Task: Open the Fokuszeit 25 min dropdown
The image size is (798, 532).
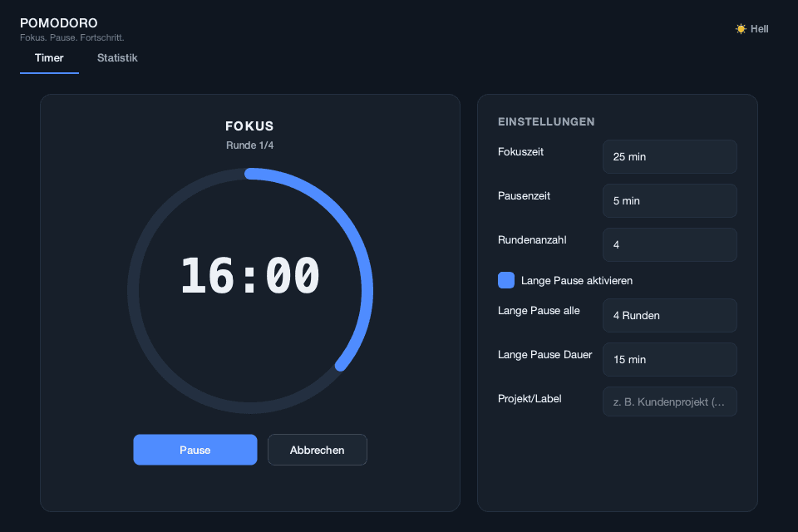Action: pyautogui.click(x=670, y=157)
